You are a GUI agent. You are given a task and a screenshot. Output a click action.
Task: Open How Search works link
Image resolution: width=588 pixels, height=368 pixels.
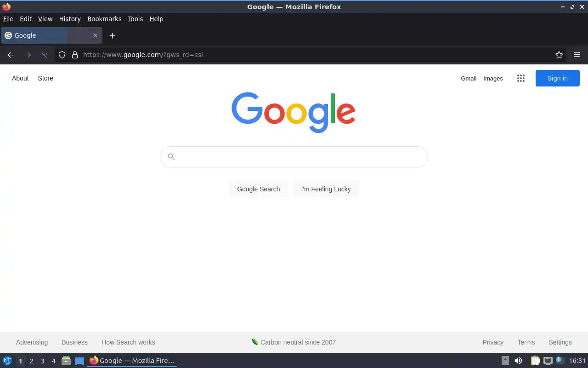tap(128, 342)
